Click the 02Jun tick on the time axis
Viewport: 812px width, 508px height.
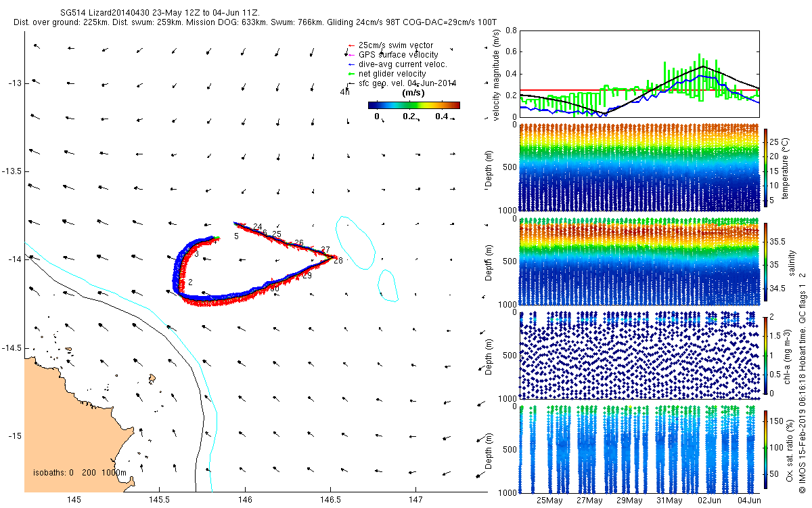pos(710,501)
